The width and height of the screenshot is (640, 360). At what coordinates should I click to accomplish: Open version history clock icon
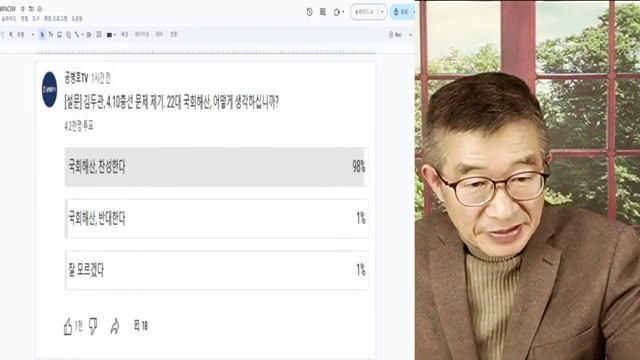click(x=309, y=12)
